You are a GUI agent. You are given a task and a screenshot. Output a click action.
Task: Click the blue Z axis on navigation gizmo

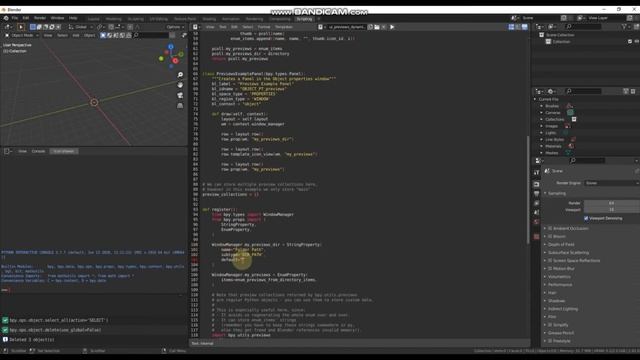[171, 47]
